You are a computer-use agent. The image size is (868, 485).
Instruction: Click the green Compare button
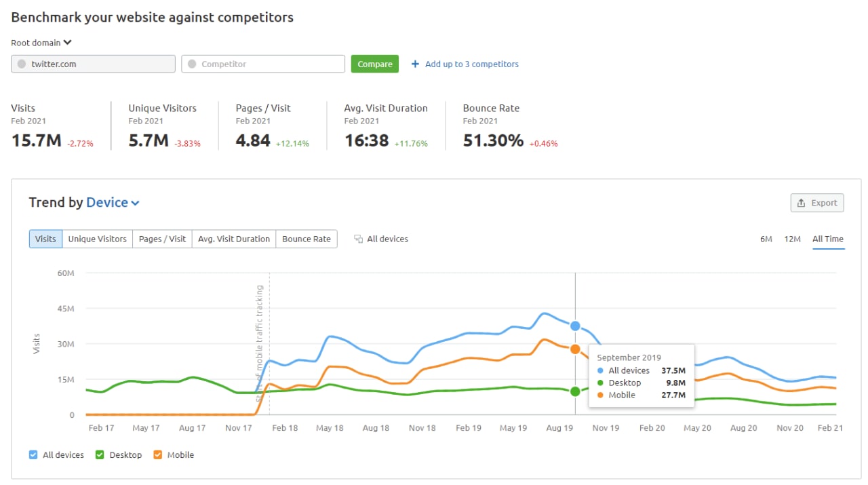[375, 64]
